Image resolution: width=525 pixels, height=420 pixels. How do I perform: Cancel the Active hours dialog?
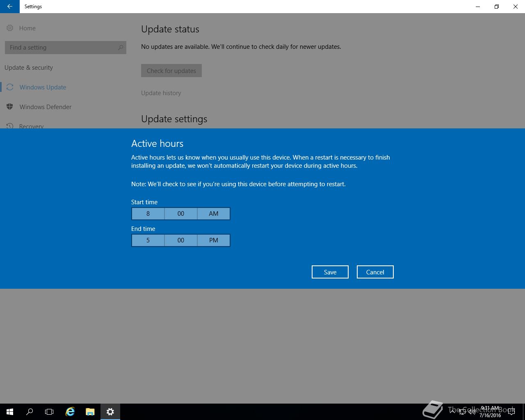pyautogui.click(x=375, y=272)
